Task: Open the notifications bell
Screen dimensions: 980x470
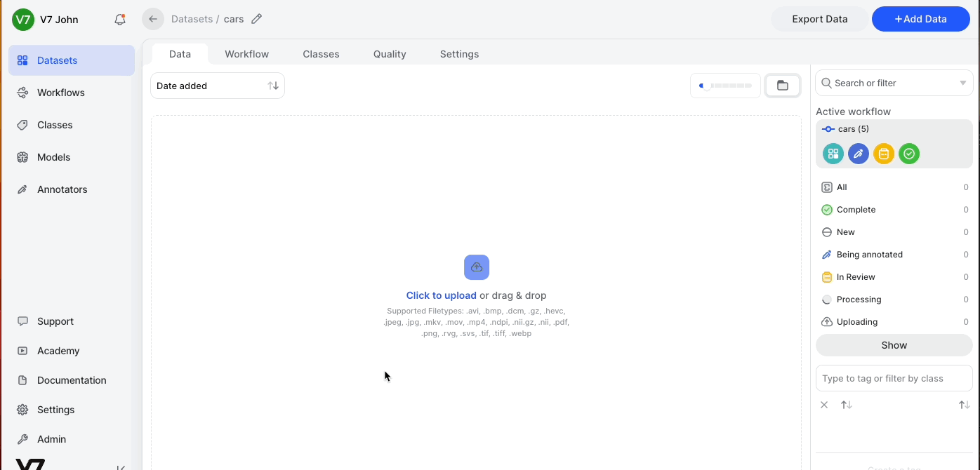Action: pos(120,20)
